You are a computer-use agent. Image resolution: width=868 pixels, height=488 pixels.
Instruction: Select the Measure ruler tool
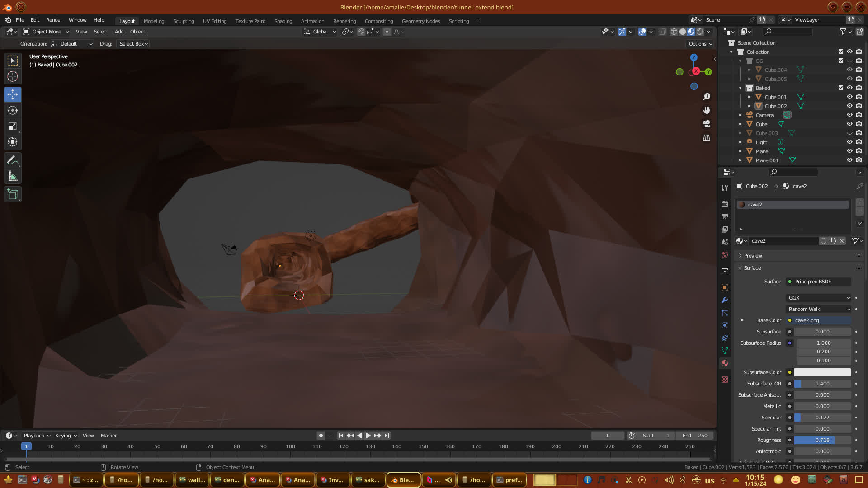click(x=13, y=177)
